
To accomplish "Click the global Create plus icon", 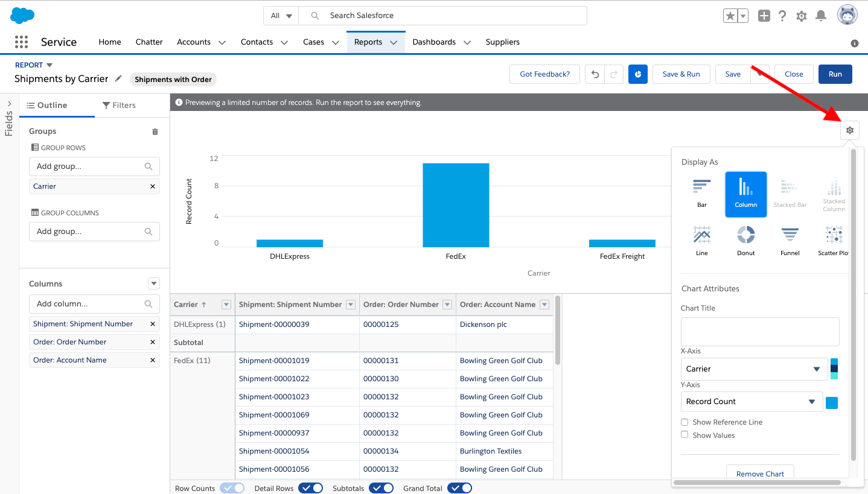I will (x=764, y=16).
